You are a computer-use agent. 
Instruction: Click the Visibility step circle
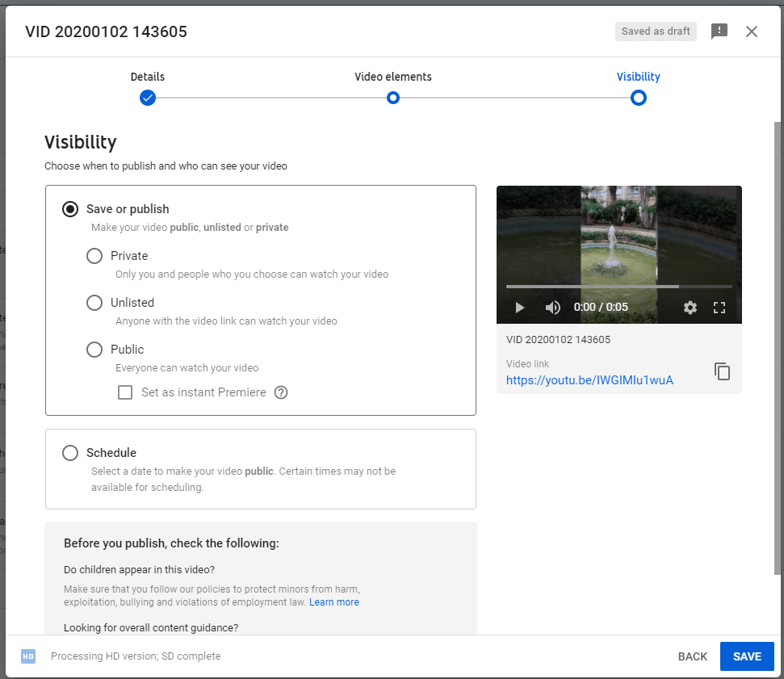coord(639,98)
